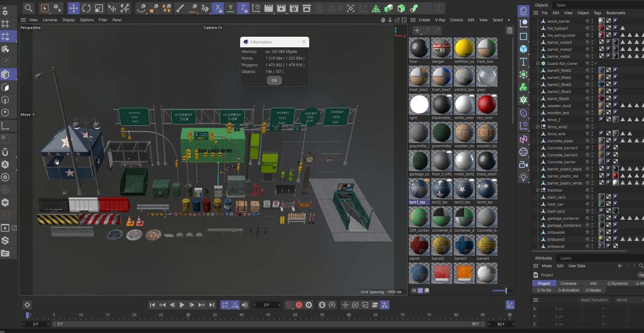Select the Concrete_barrier2 object
Viewport: 644px width, 333px height.
(562, 155)
